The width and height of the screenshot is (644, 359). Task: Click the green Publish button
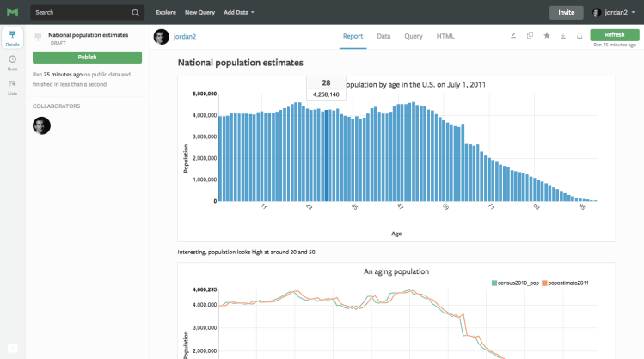pyautogui.click(x=87, y=58)
